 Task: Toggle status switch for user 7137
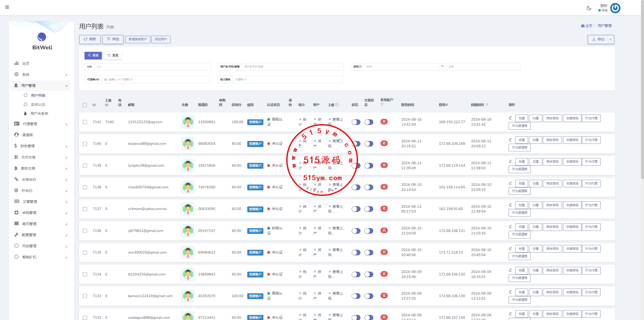(x=356, y=209)
